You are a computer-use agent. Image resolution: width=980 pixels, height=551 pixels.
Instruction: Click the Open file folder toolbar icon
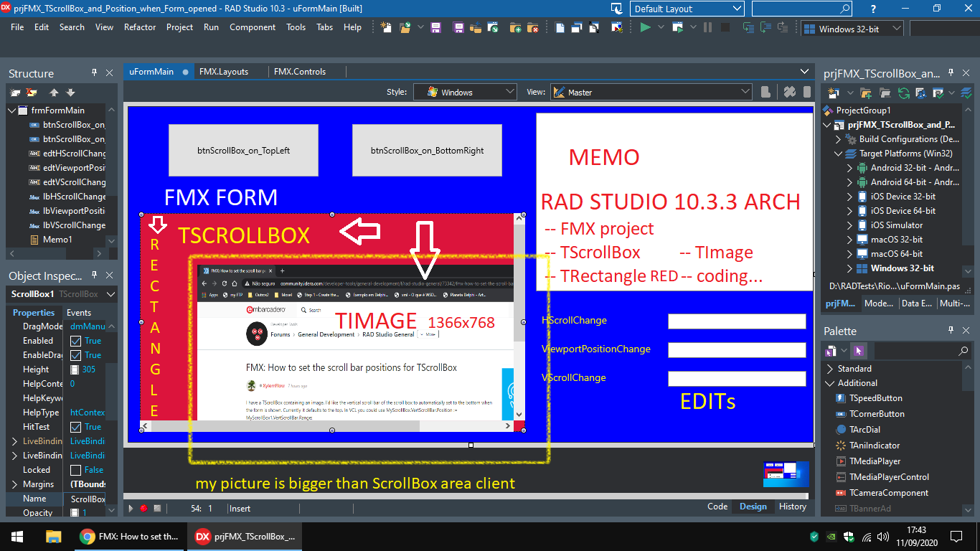(405, 27)
